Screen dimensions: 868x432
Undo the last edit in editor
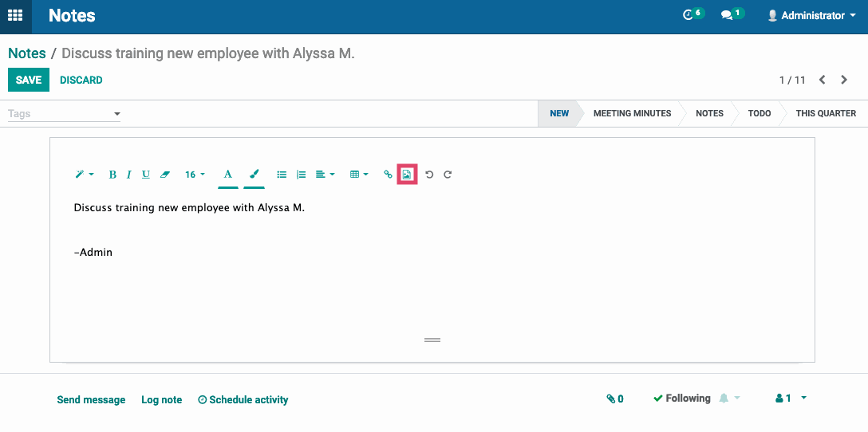429,175
